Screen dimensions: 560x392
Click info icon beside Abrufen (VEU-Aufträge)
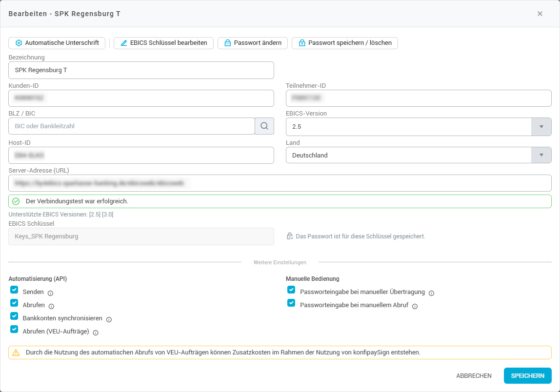(x=96, y=333)
